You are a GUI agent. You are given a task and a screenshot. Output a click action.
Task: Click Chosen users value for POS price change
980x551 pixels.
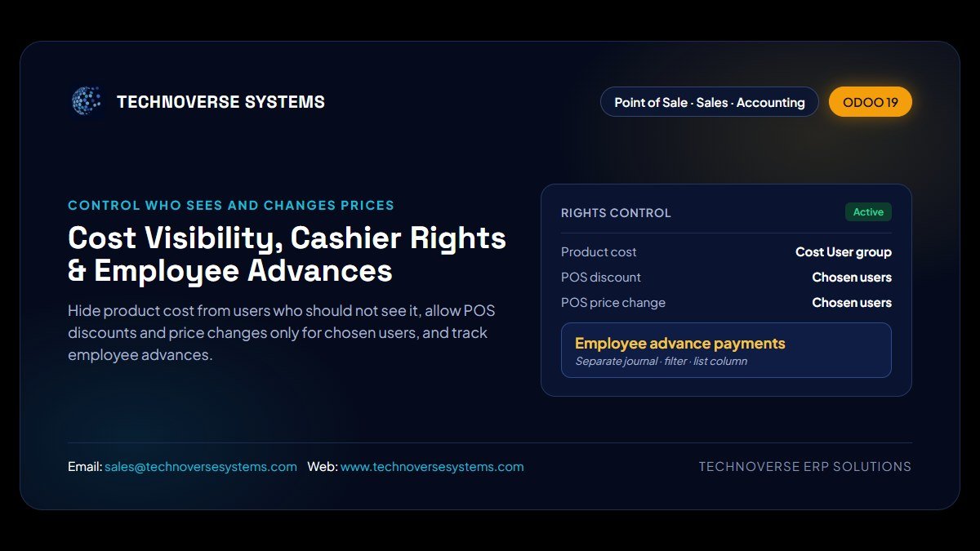pyautogui.click(x=852, y=303)
